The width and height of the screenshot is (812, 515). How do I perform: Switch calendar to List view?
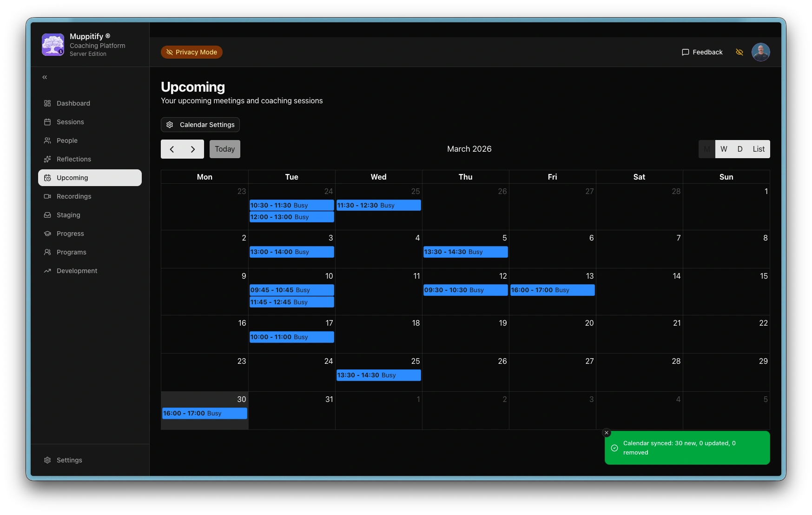(758, 149)
